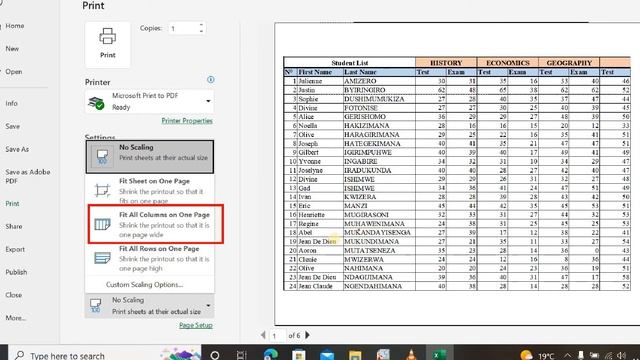This screenshot has height=360, width=640.
Task: Click the network Wi-Fi tray icon
Action: click(x=608, y=356)
